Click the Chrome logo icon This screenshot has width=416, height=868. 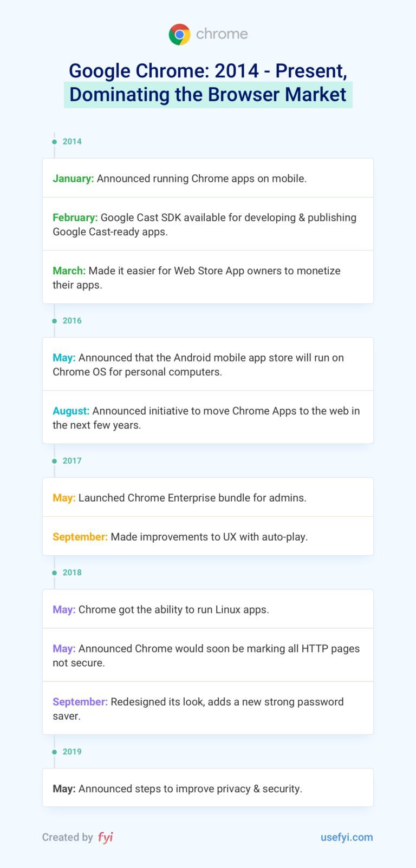179,35
